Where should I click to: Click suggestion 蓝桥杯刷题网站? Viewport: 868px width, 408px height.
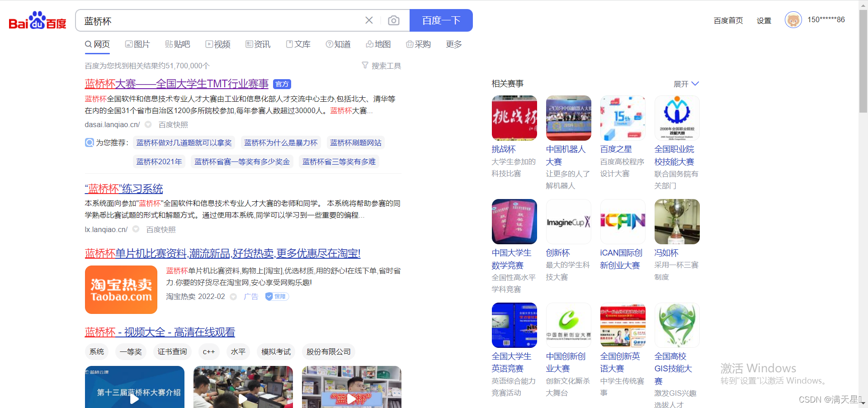356,143
